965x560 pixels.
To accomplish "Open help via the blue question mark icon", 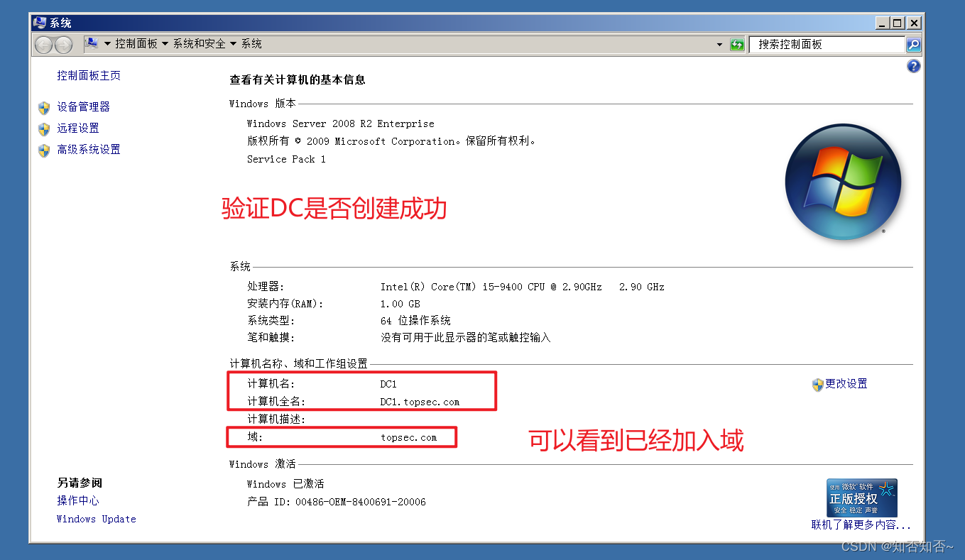I will tap(914, 66).
